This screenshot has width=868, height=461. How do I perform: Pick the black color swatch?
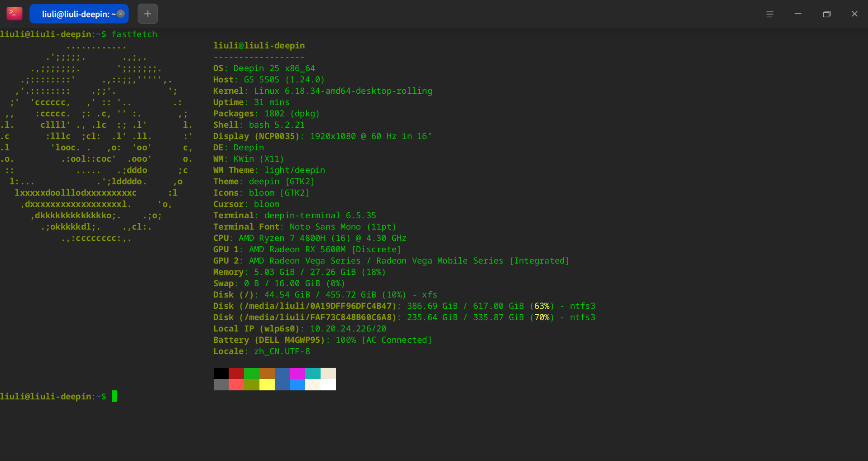tap(221, 373)
